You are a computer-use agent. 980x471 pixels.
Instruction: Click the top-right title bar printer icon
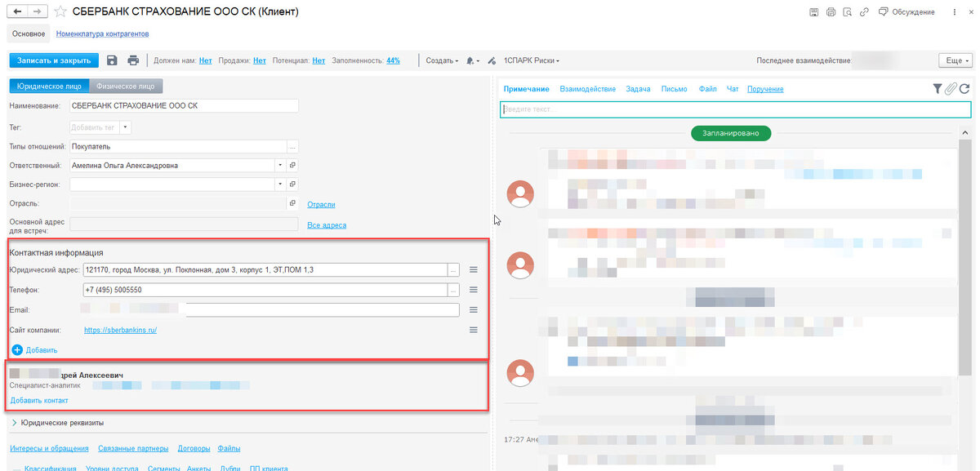tap(831, 12)
